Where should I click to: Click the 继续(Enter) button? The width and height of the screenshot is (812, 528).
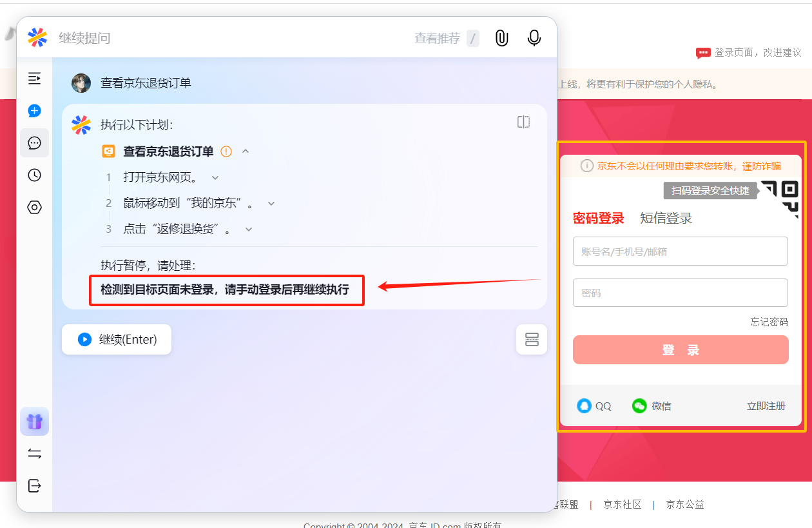tap(117, 339)
